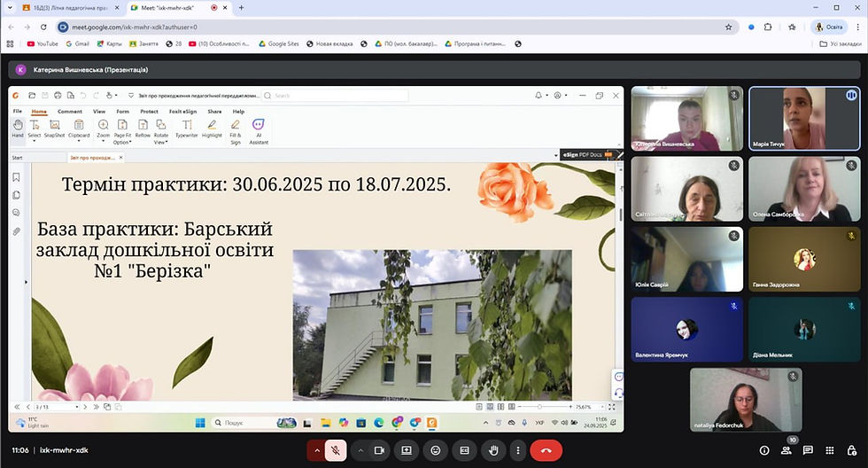Image resolution: width=868 pixels, height=468 pixels.
Task: Open Chrome extensions puzzle icon
Action: click(x=768, y=27)
